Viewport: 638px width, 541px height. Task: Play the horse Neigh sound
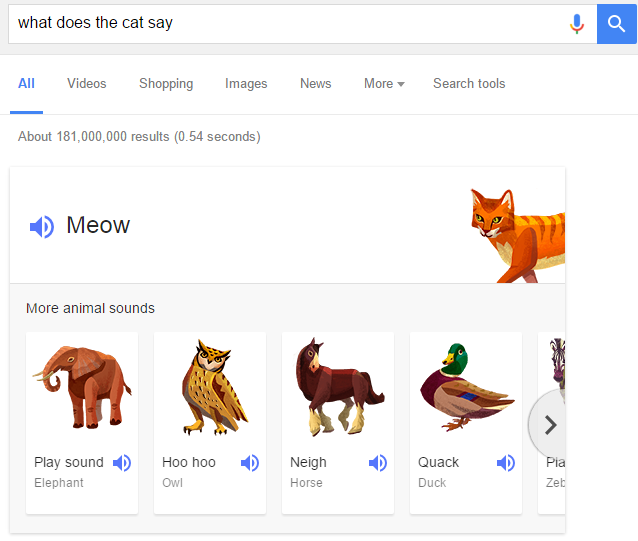point(378,463)
